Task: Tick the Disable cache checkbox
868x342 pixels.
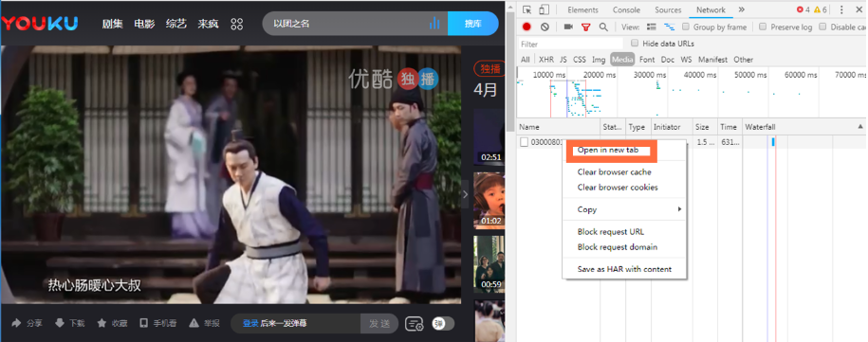Action: [822, 27]
